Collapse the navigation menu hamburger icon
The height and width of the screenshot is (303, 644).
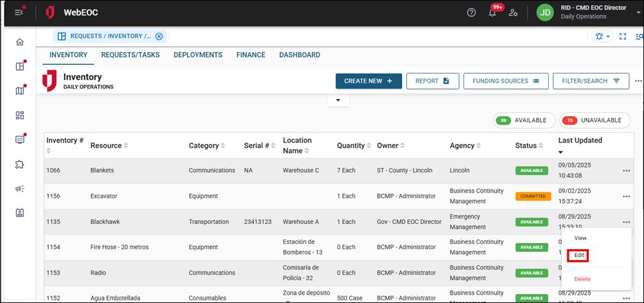click(x=19, y=13)
